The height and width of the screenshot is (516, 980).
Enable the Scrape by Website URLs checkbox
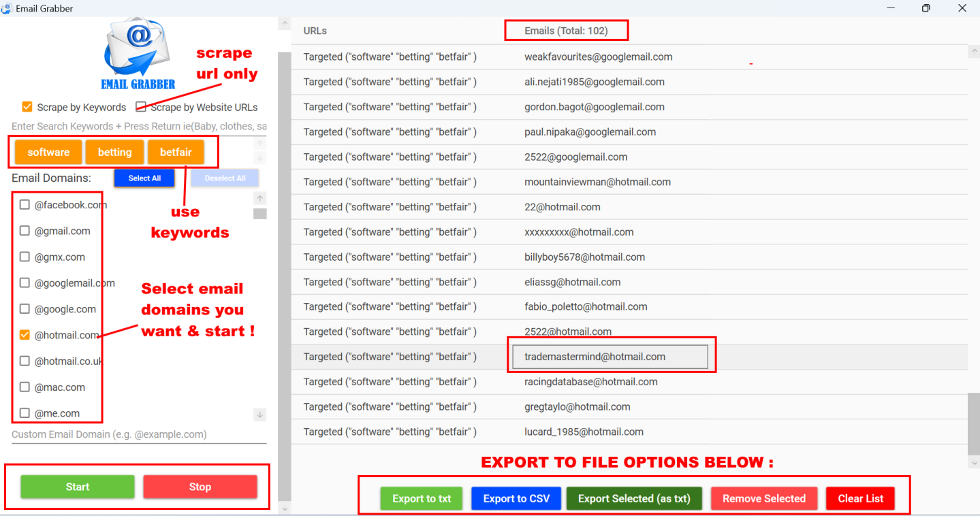pos(141,107)
